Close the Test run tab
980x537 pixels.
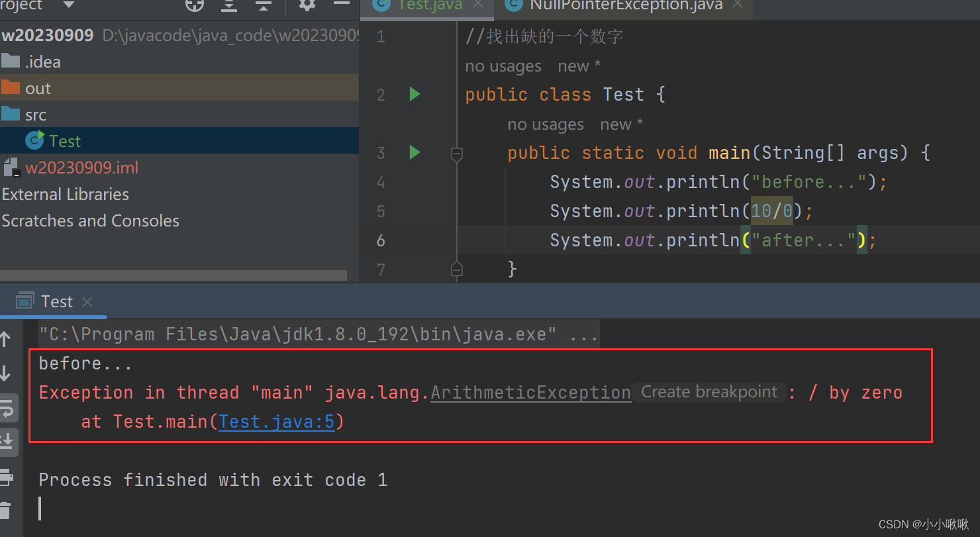pyautogui.click(x=87, y=302)
